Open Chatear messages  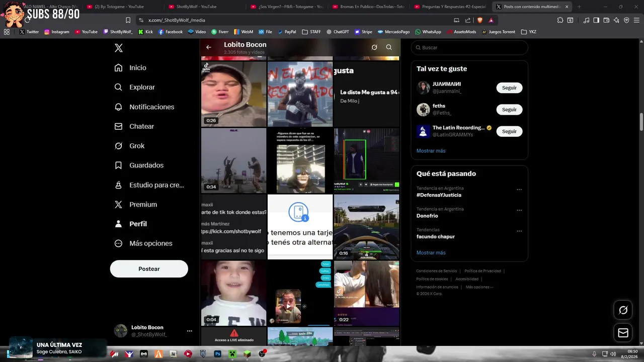coord(134,126)
